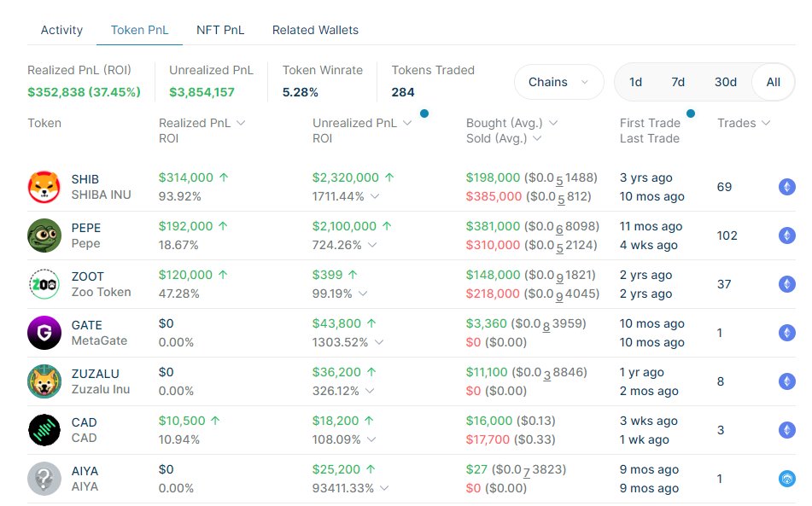
Task: Sort by Bought (Avg.) column chevron
Action: (553, 123)
